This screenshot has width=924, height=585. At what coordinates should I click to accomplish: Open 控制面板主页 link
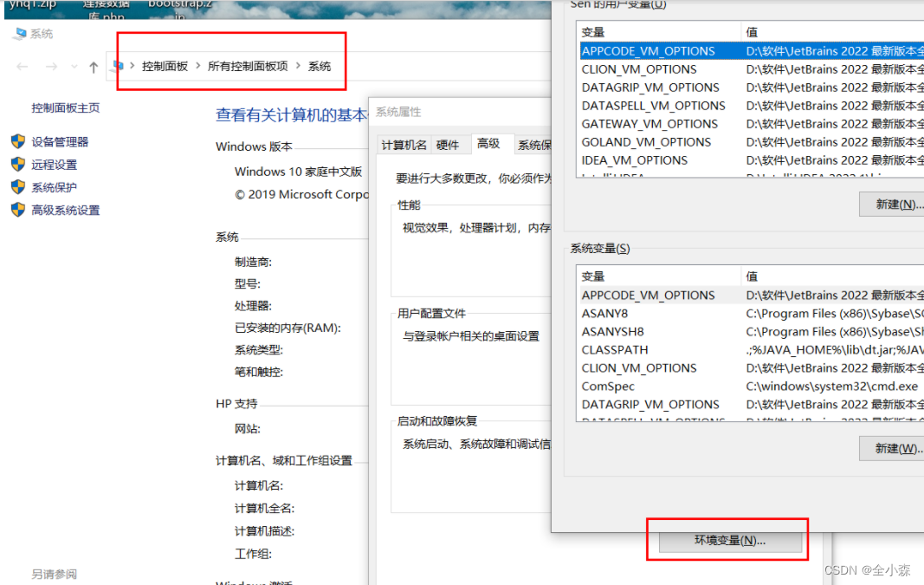pos(66,108)
